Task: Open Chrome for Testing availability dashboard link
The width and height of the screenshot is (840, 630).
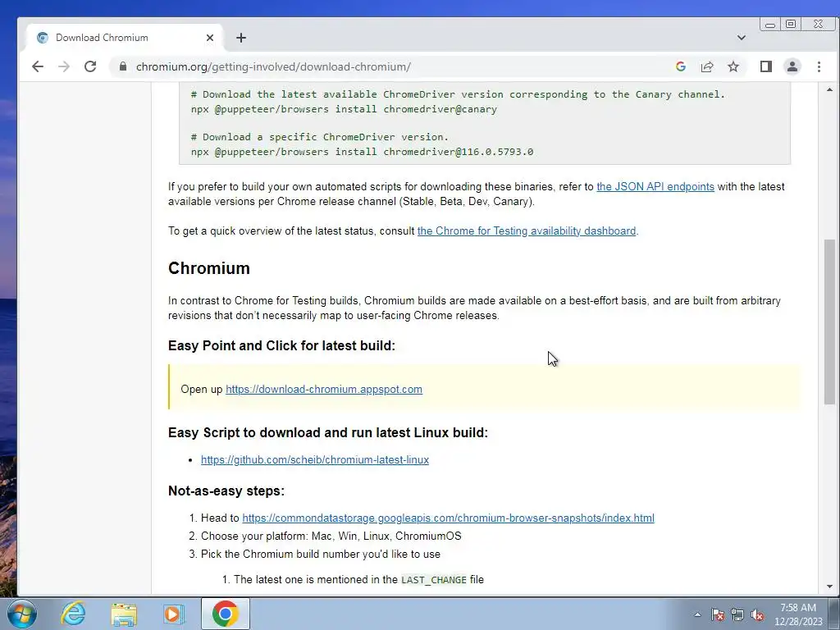Action: pos(527,231)
